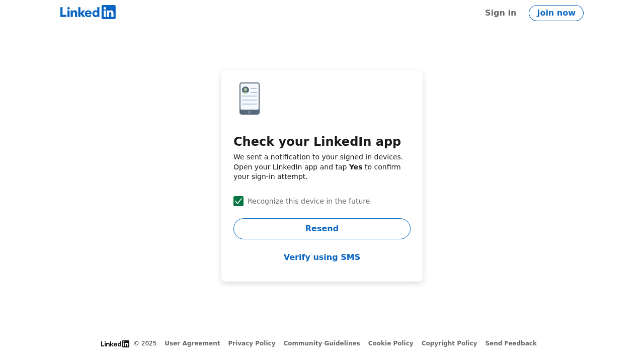Click the 'Recognize this device in the future' label
Image resolution: width=644 pixels, height=362 pixels.
tap(308, 201)
